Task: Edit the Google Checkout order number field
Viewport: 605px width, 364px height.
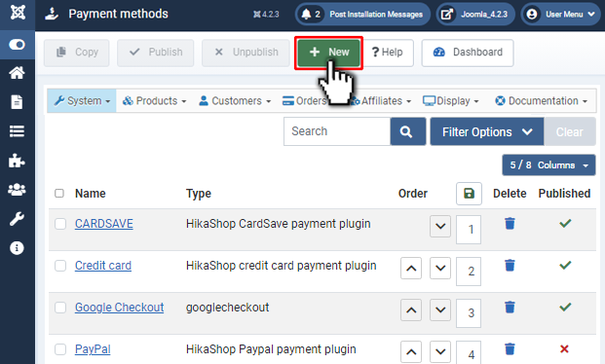Action: 469,313
